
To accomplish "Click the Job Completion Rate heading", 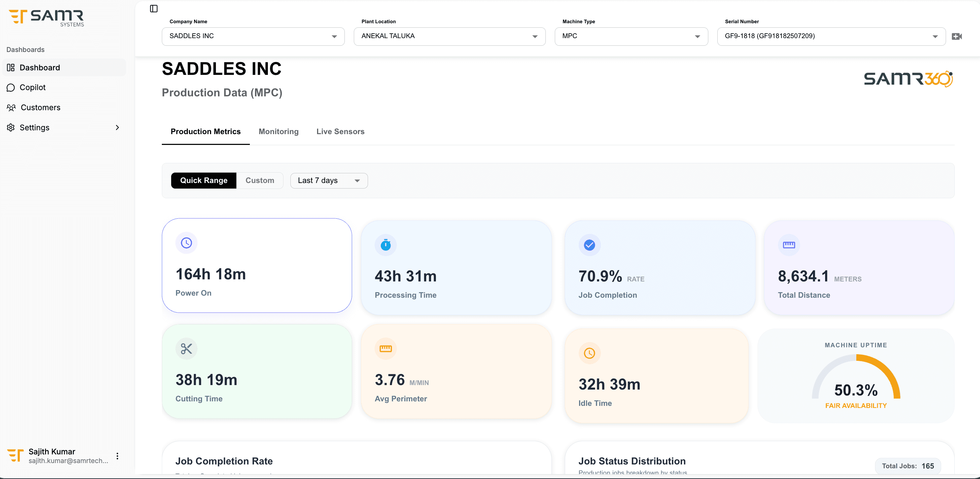I will [224, 461].
